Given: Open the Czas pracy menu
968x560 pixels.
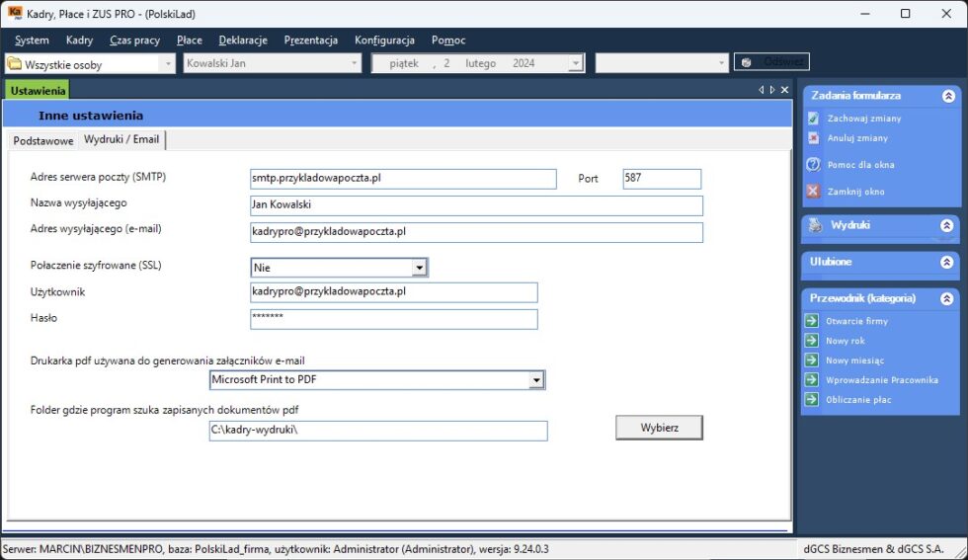Looking at the screenshot, I should point(134,40).
